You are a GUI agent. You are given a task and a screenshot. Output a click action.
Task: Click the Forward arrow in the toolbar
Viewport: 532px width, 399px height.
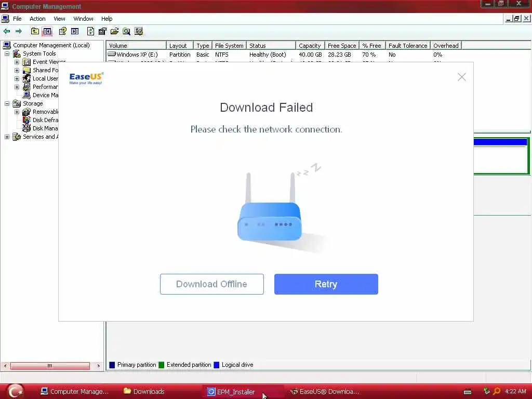pyautogui.click(x=19, y=31)
